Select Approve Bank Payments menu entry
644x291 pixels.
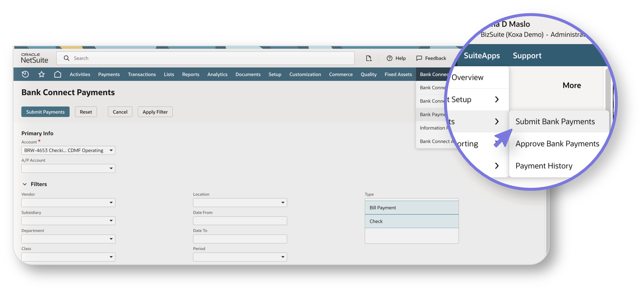(x=557, y=144)
